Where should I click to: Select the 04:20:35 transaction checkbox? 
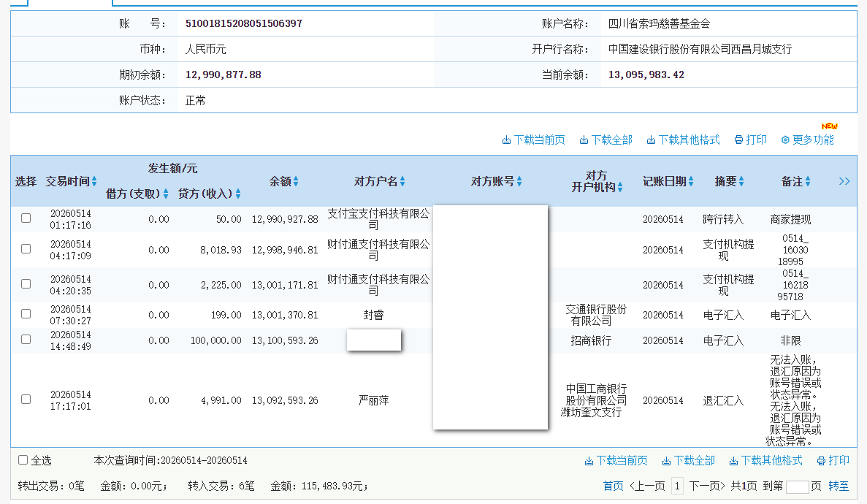coord(26,284)
